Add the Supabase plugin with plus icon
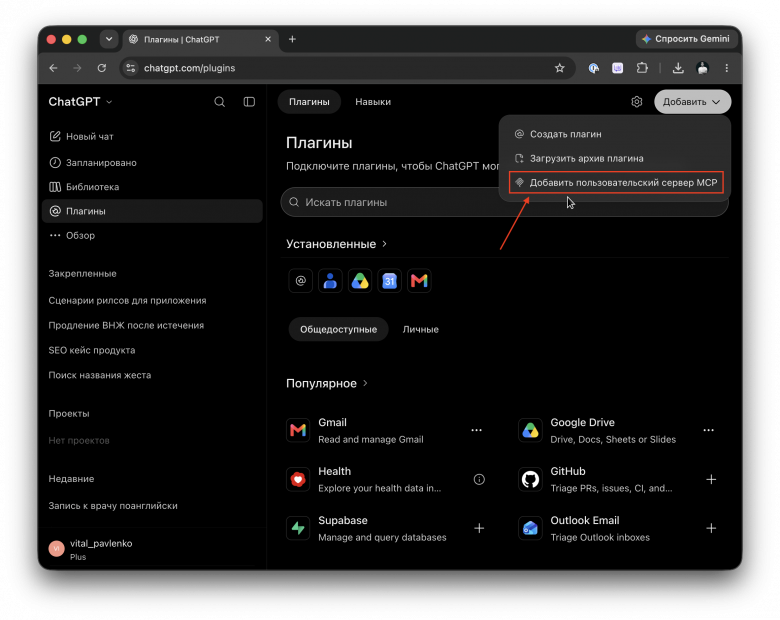 pos(479,528)
